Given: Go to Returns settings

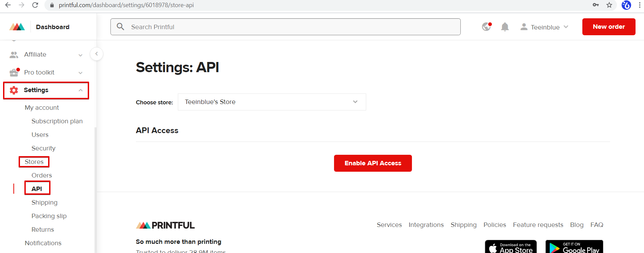Looking at the screenshot, I should (x=43, y=230).
